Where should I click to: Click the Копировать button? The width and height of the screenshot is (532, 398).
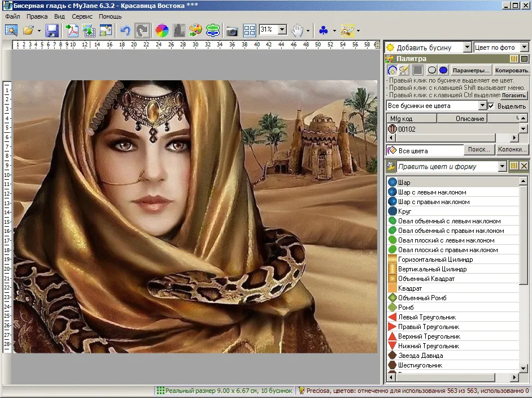coord(511,70)
